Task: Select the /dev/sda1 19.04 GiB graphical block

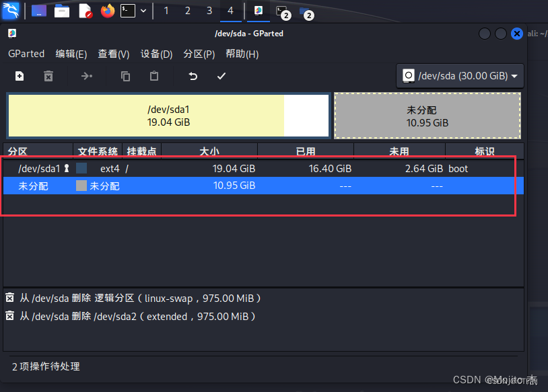Action: [168, 116]
